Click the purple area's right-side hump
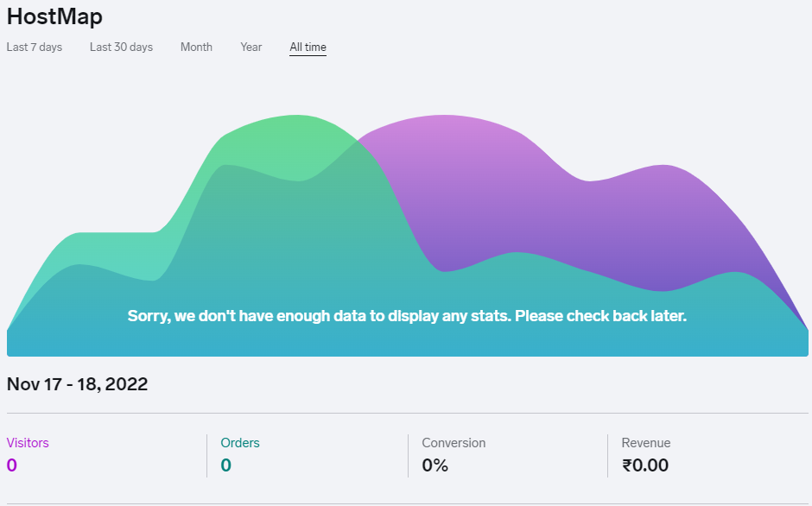 (x=665, y=199)
